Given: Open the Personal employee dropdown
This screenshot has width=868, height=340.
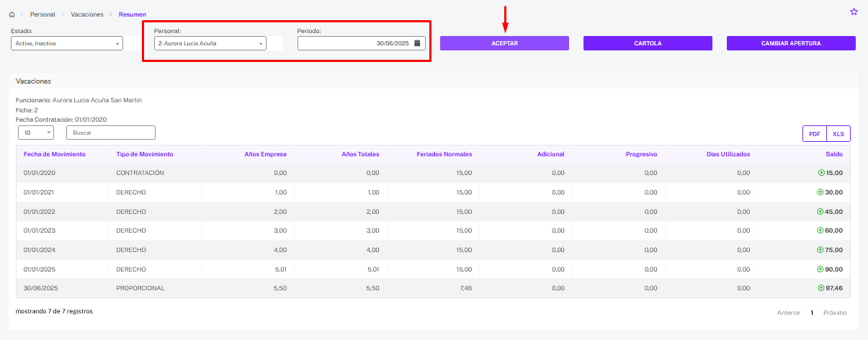Looking at the screenshot, I should (210, 43).
